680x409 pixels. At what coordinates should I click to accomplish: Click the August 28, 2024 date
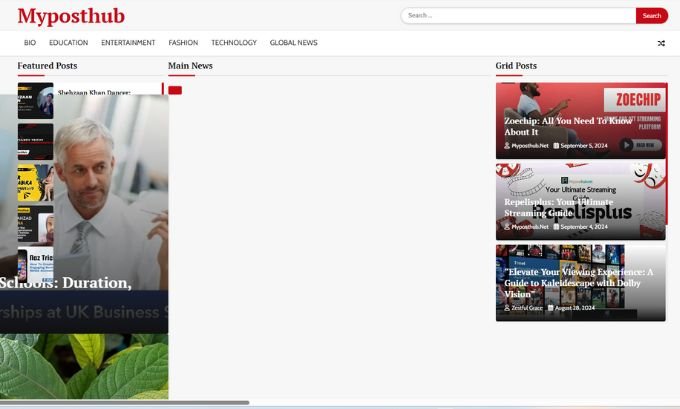(575, 308)
